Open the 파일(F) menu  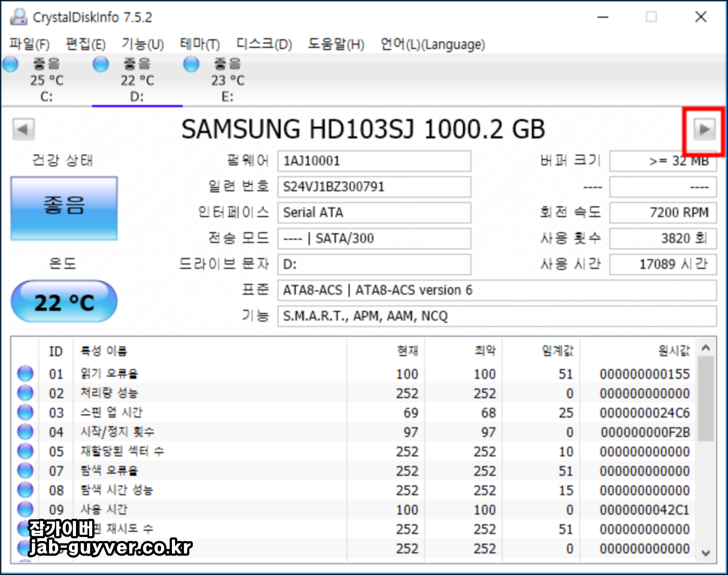pyautogui.click(x=30, y=44)
